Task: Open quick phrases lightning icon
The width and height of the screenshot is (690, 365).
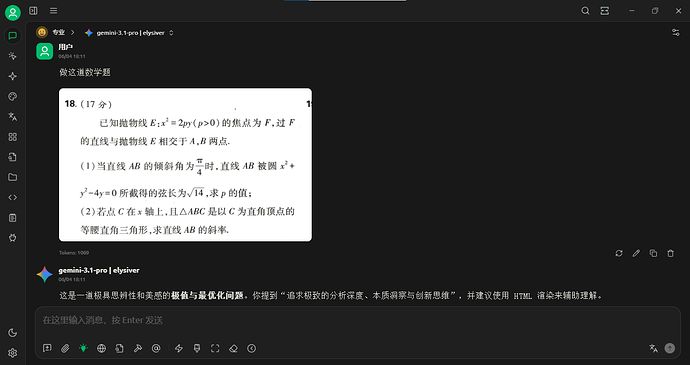Action: 179,348
